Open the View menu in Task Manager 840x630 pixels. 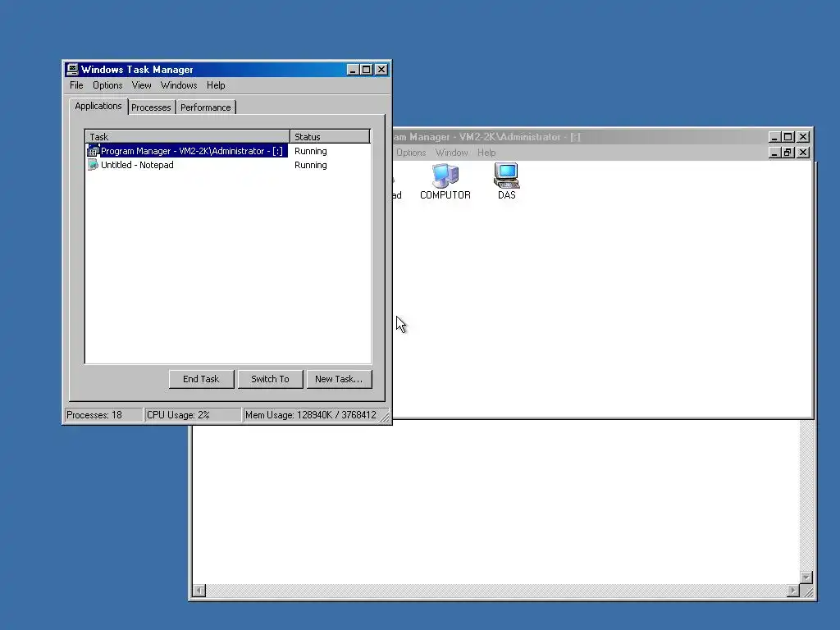click(141, 85)
